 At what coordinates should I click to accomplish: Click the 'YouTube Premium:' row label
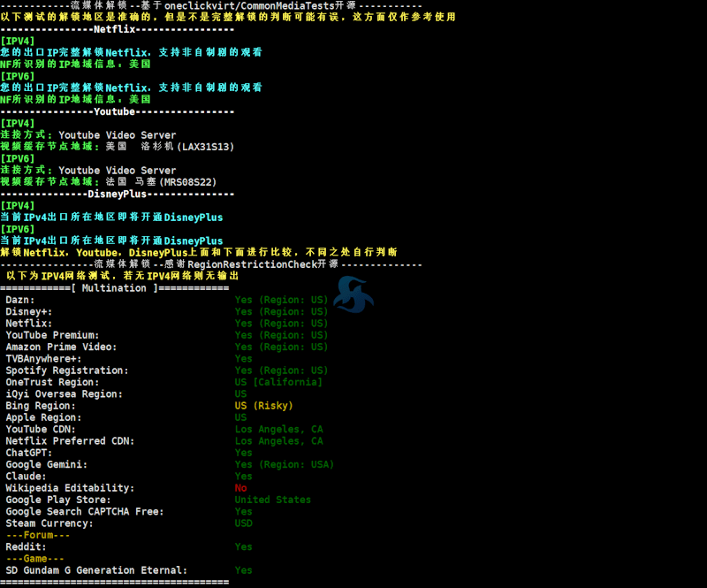[x=52, y=335]
